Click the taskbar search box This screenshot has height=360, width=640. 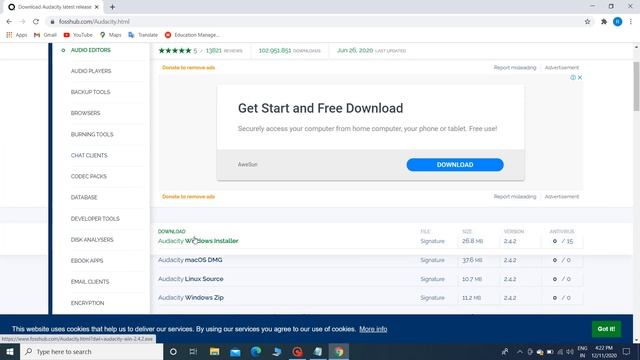[91, 352]
